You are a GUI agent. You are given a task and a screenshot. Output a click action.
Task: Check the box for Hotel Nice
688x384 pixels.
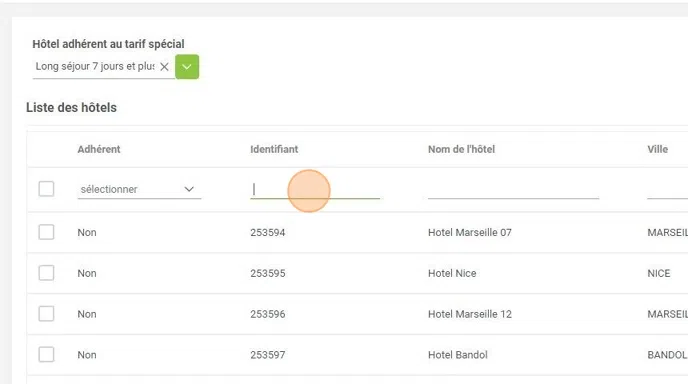[x=46, y=273]
